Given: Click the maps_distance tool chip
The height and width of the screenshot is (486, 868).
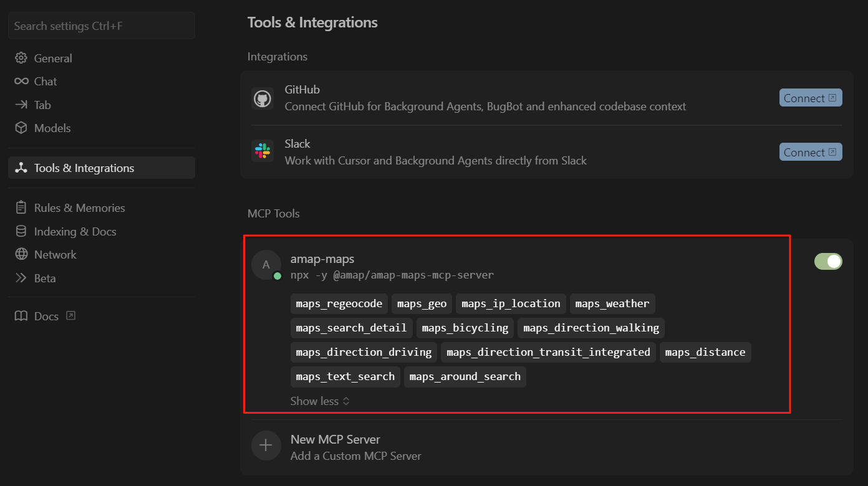Looking at the screenshot, I should 705,352.
